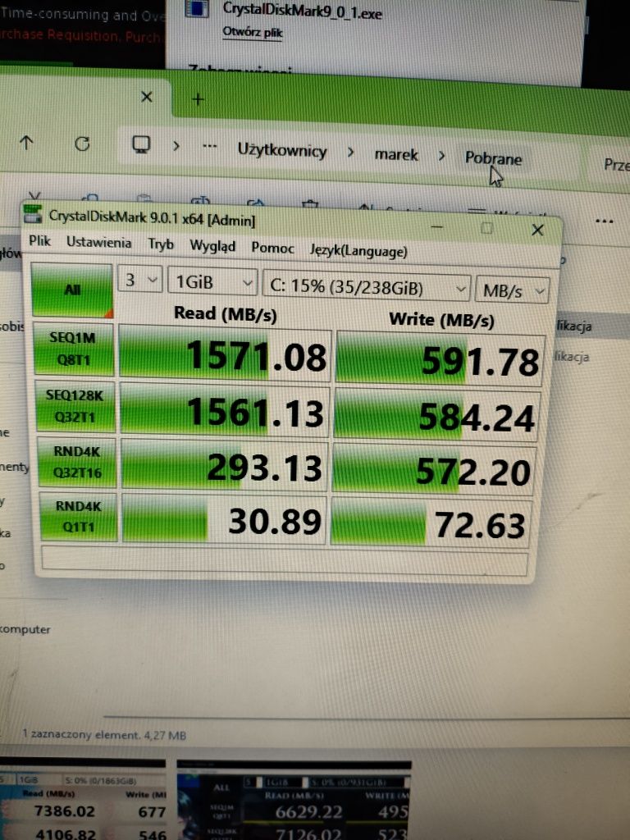Open more options ellipsis in Explorer toolbar
The width and height of the screenshot is (630, 840).
pyautogui.click(x=605, y=221)
